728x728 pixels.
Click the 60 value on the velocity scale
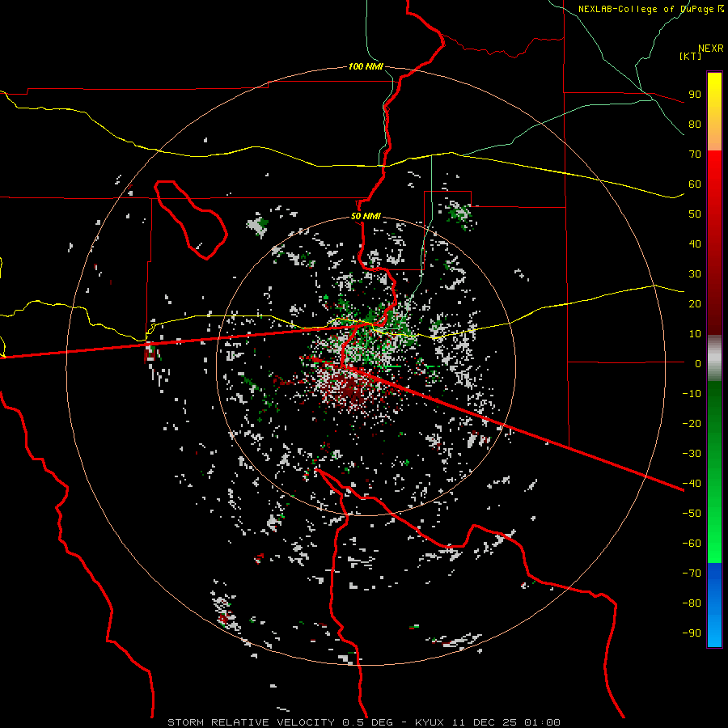(x=695, y=184)
